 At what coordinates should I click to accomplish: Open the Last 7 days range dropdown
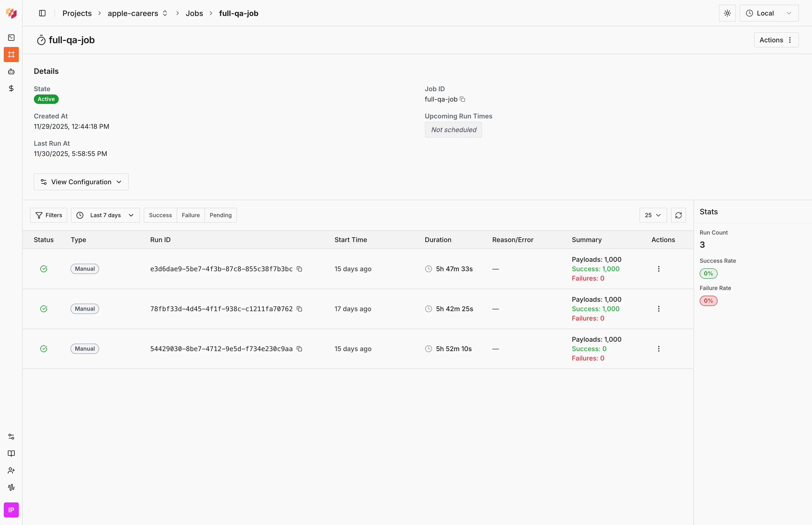pyautogui.click(x=105, y=215)
